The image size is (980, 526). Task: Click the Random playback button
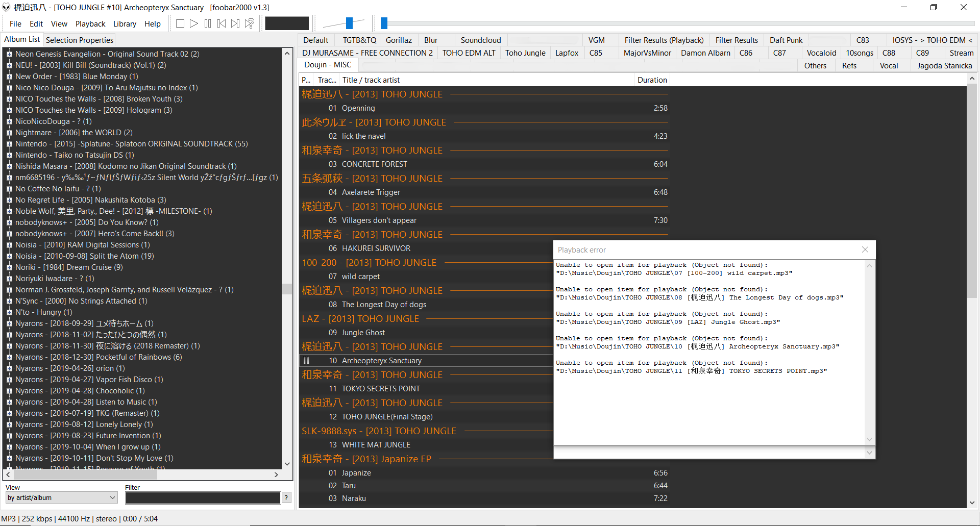click(x=250, y=23)
